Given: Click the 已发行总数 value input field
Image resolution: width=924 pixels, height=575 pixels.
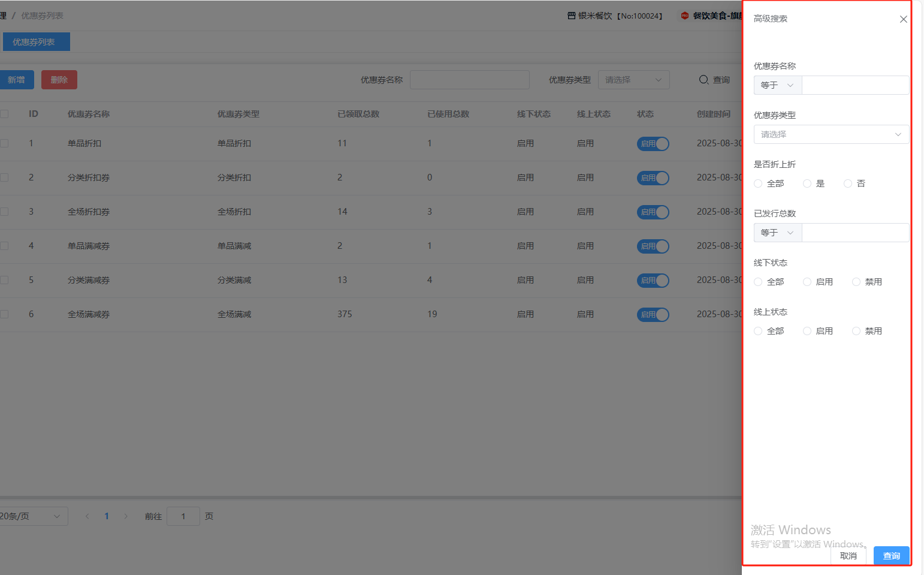Looking at the screenshot, I should (x=855, y=233).
